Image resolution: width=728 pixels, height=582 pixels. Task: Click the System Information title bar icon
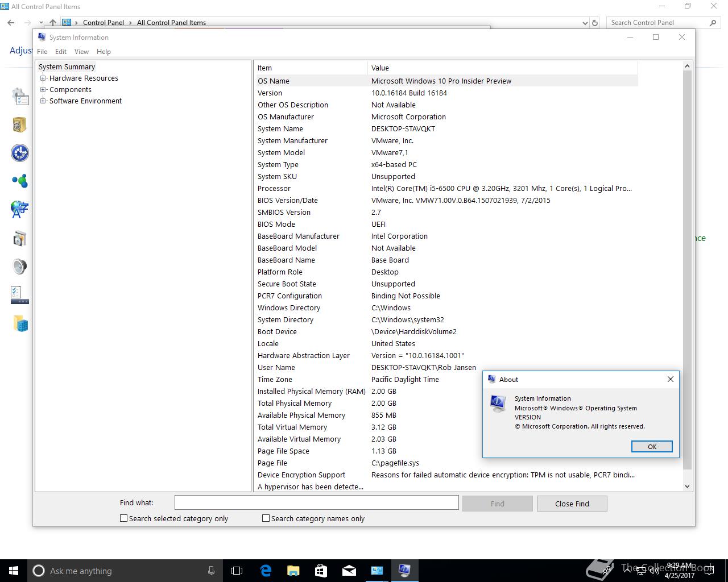point(42,37)
